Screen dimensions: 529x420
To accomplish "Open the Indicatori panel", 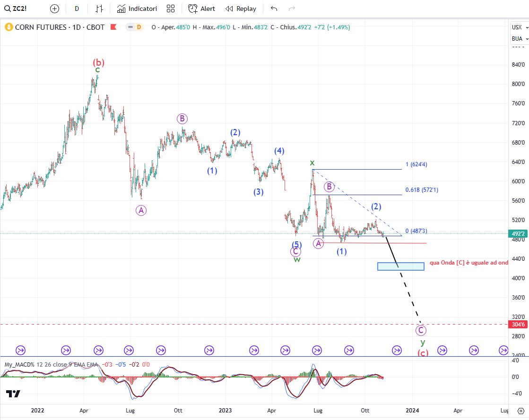I will [x=137, y=9].
